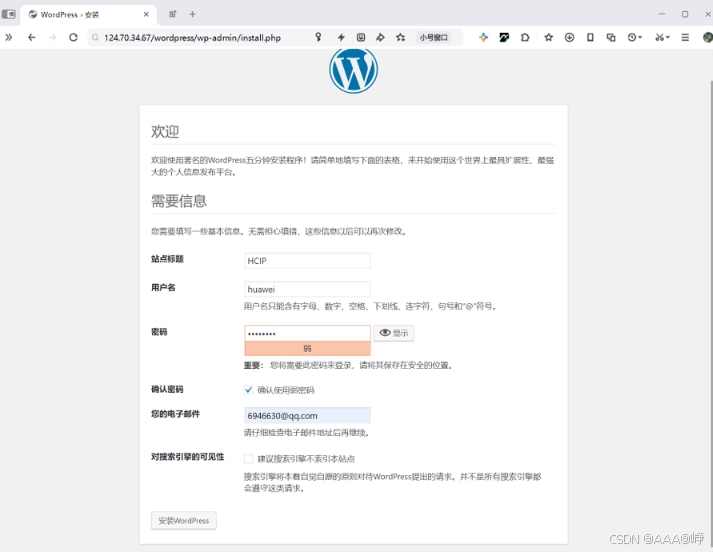Expand the double-chevron sidebar button

(x=9, y=37)
